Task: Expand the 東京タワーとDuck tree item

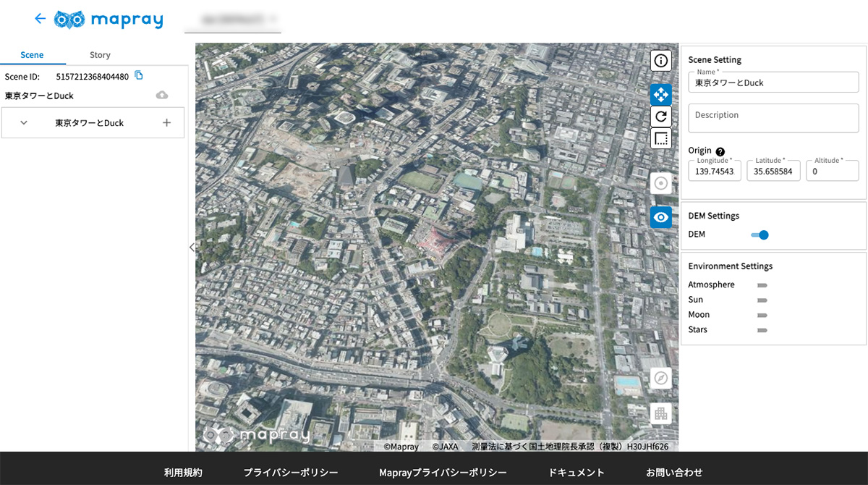Action: pos(24,123)
